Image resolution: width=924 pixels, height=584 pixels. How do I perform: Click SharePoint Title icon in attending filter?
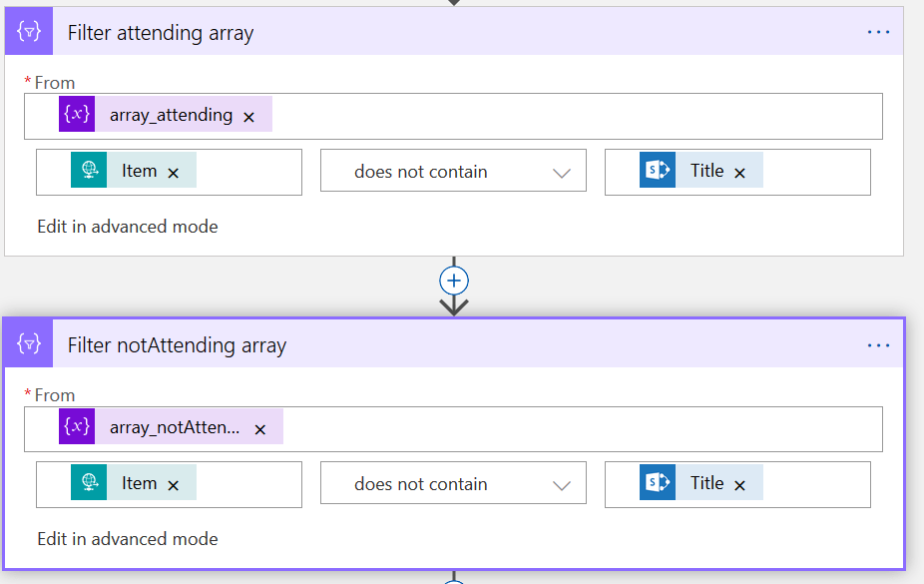point(658,171)
